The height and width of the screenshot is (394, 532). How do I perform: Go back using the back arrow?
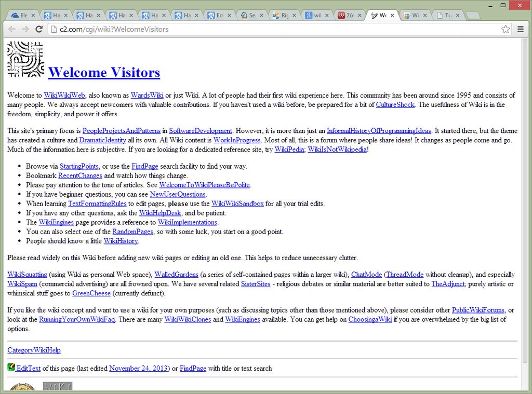tap(12, 29)
